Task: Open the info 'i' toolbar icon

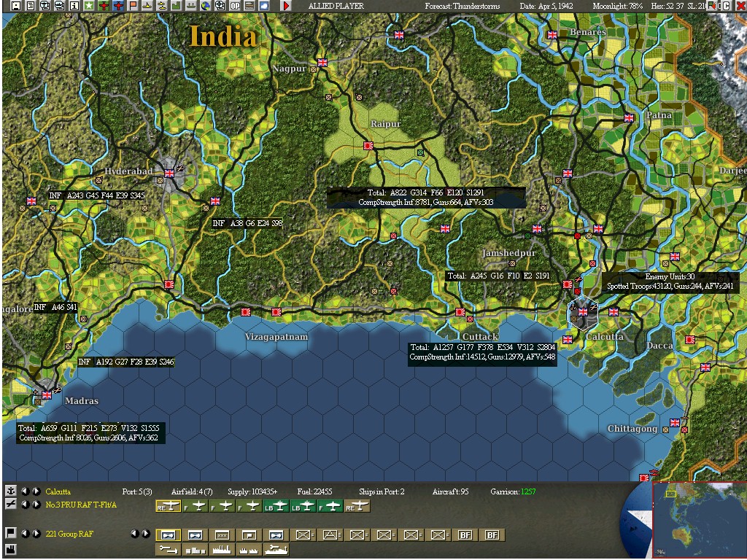Action: 74,6
